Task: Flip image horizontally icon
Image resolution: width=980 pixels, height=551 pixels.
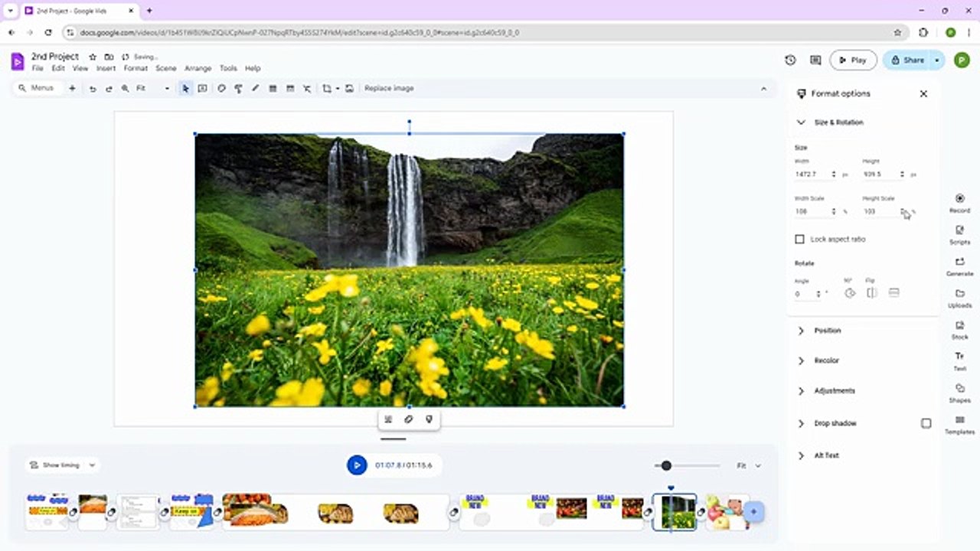Action: tap(871, 292)
